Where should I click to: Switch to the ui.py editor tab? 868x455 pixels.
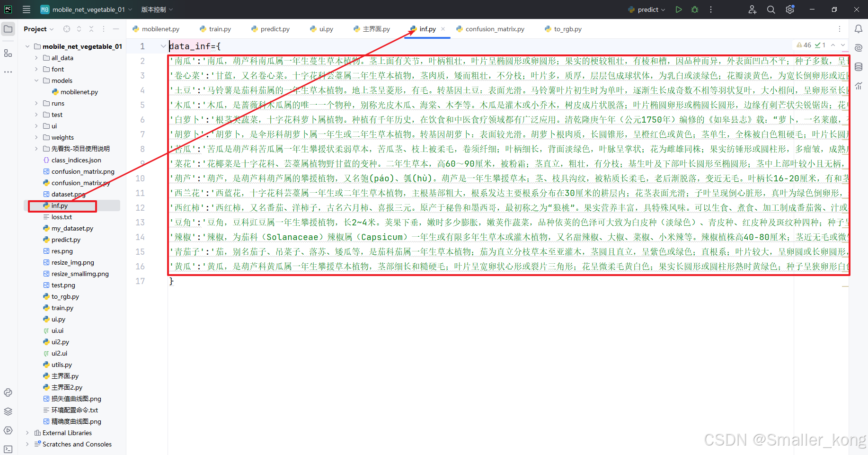322,29
